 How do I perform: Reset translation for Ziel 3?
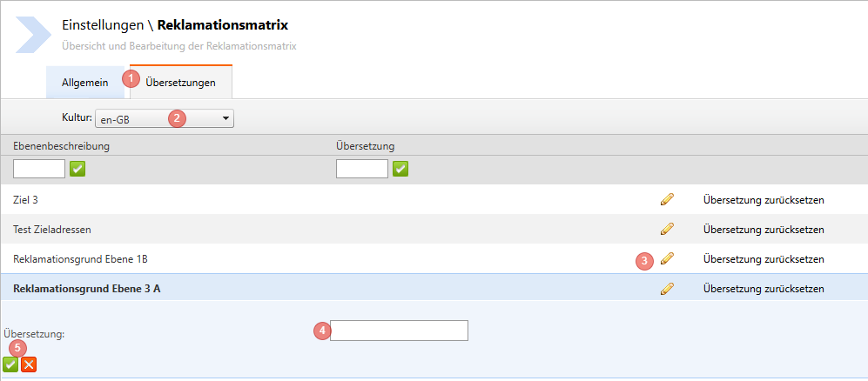coord(764,200)
